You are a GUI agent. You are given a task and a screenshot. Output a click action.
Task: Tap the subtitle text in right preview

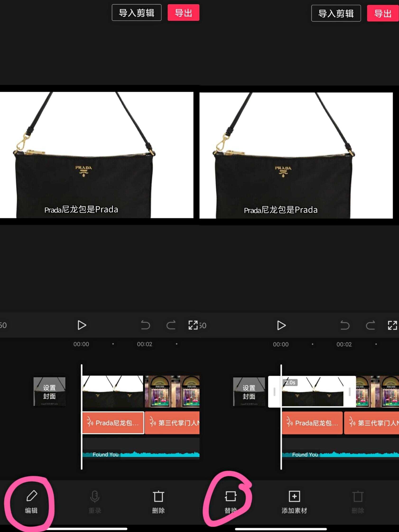[281, 210]
